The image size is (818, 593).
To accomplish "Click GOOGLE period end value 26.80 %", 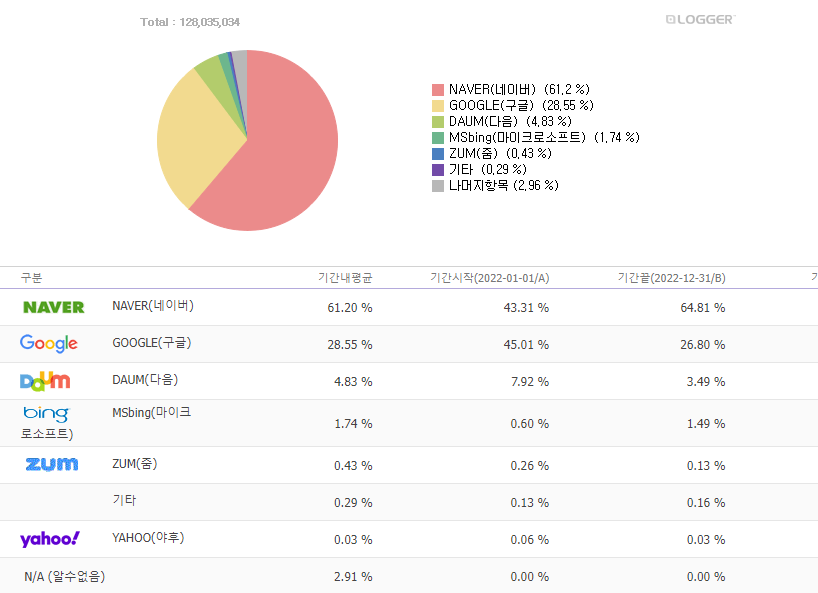I will tap(703, 345).
